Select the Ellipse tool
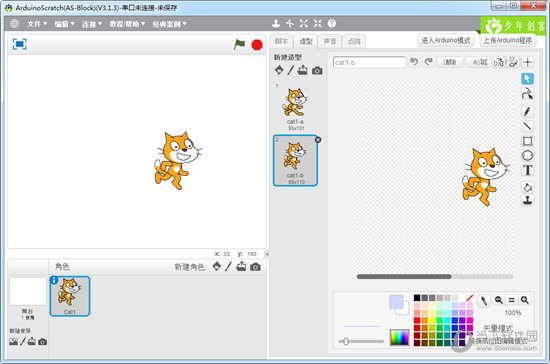The height and width of the screenshot is (364, 550). (x=528, y=155)
